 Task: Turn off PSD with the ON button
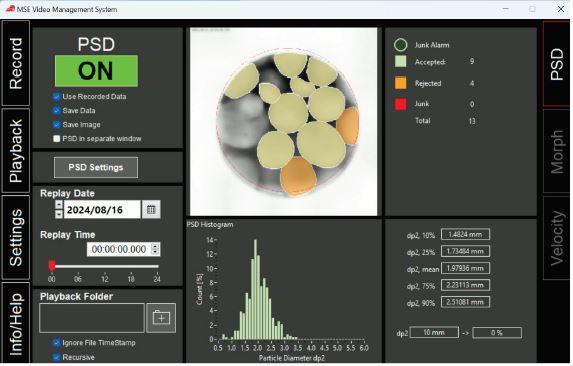tap(96, 71)
